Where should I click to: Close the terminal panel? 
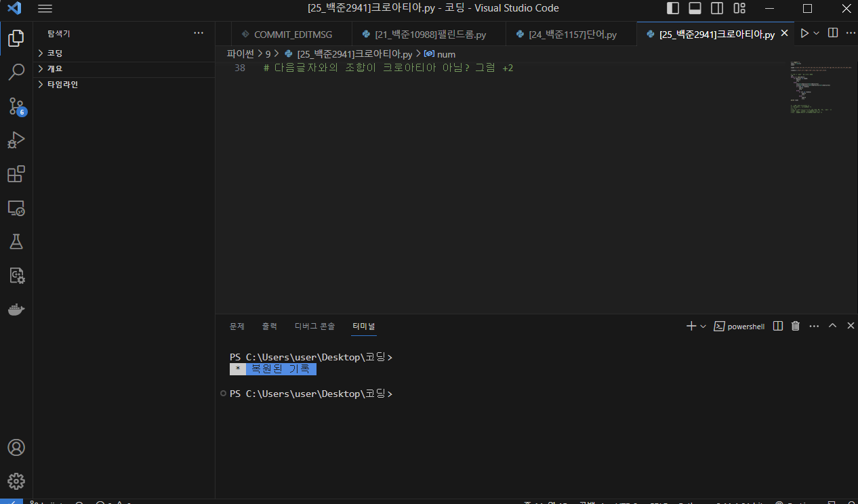pyautogui.click(x=851, y=326)
